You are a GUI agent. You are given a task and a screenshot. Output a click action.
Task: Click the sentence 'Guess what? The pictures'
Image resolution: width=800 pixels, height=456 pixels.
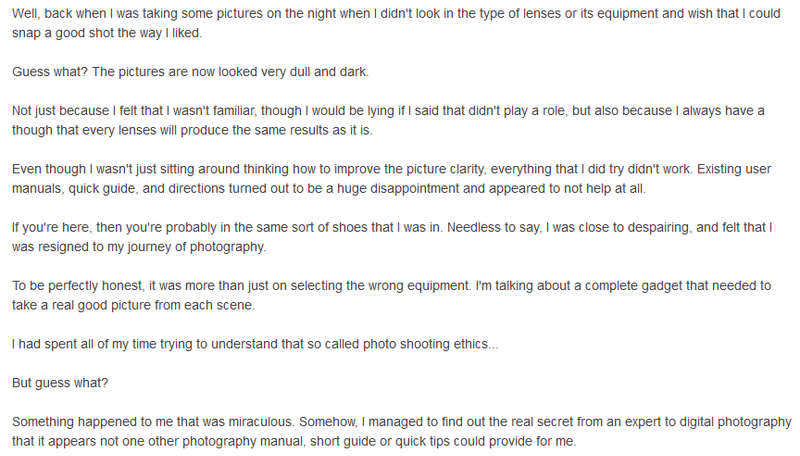190,72
